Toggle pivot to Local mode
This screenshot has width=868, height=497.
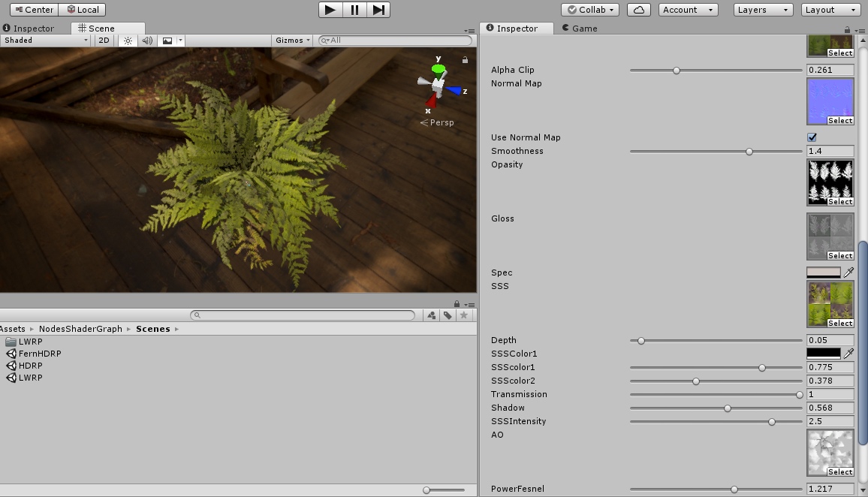(x=83, y=9)
